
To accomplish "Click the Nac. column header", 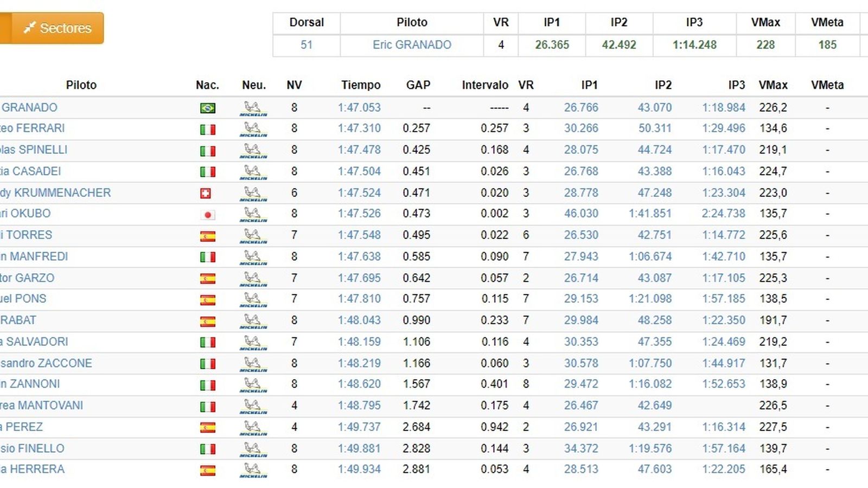I will click(x=207, y=85).
